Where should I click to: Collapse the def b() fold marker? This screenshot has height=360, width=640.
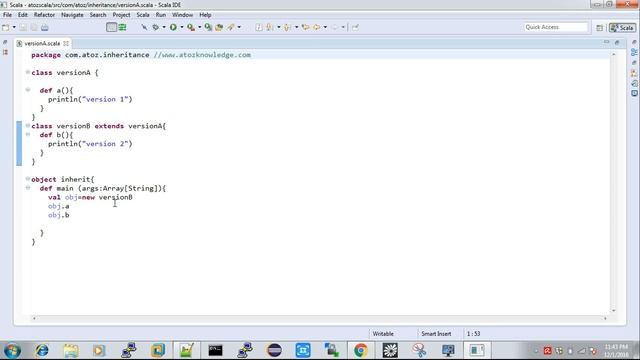[x=28, y=134]
